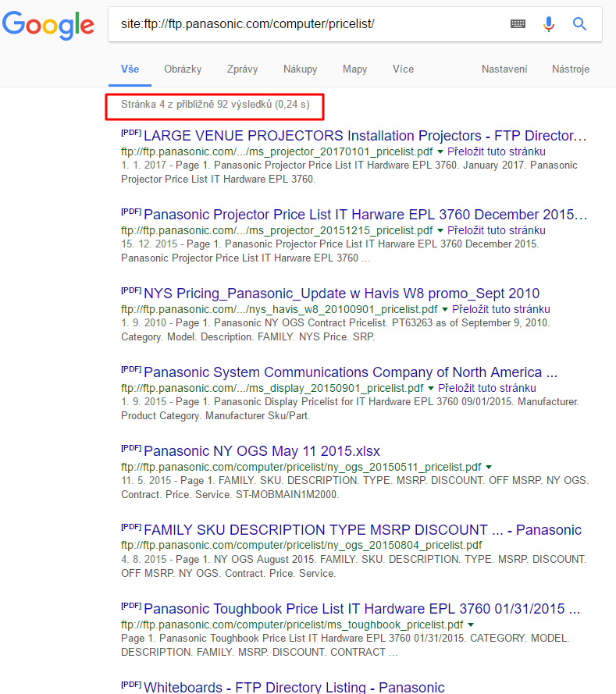The width and height of the screenshot is (616, 694).
Task: Click ms_toughbook_pricelist.pdf green URL text
Action: point(292,625)
